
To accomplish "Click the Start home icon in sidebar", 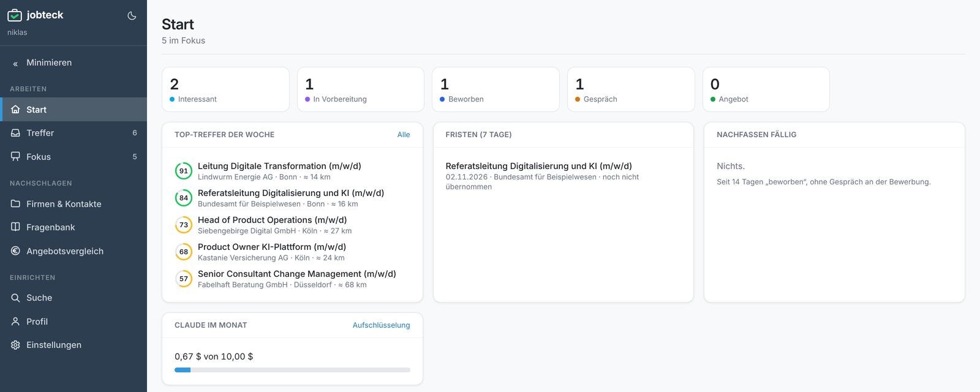I will click(15, 110).
